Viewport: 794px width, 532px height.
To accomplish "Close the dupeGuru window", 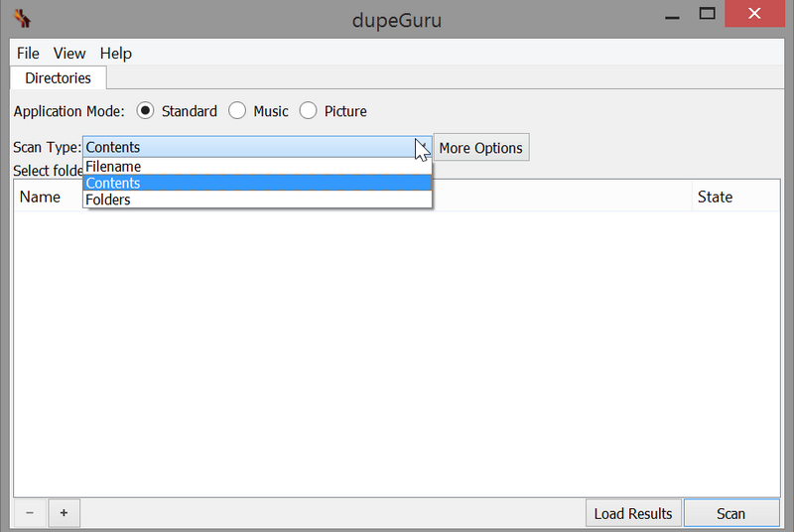I will (759, 14).
